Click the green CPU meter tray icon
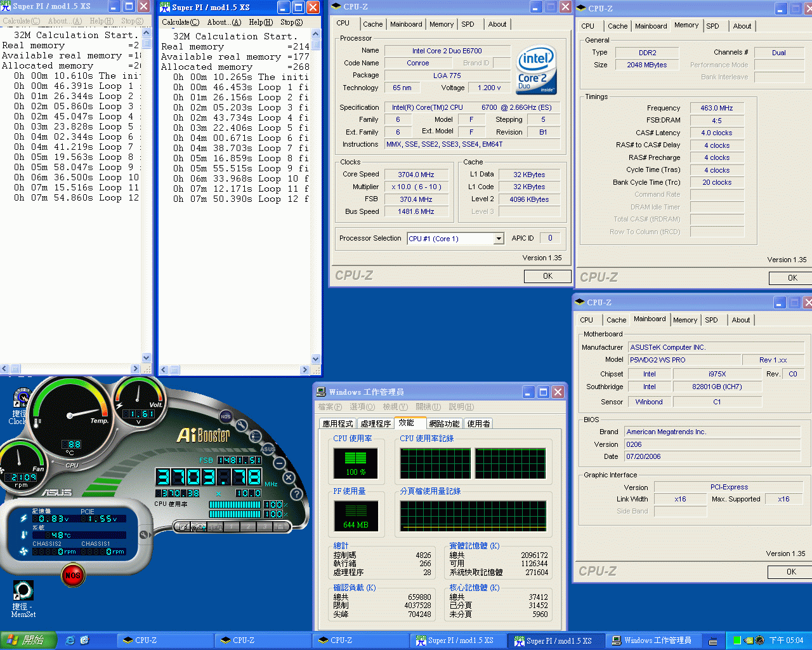Viewport: 812px width, 650px height. point(737,640)
